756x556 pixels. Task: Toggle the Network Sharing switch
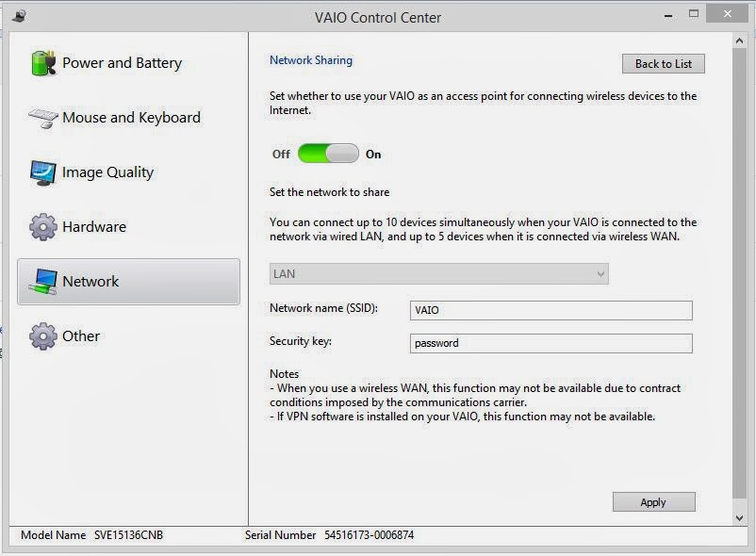coord(328,154)
